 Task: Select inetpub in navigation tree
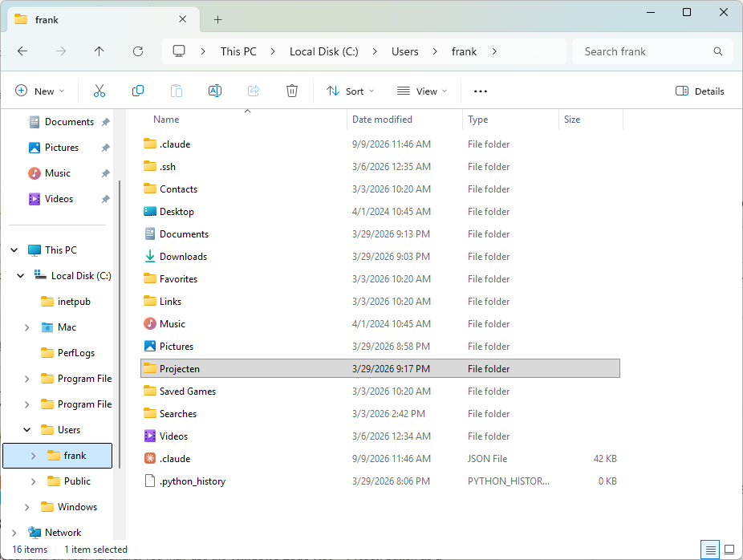coord(66,302)
